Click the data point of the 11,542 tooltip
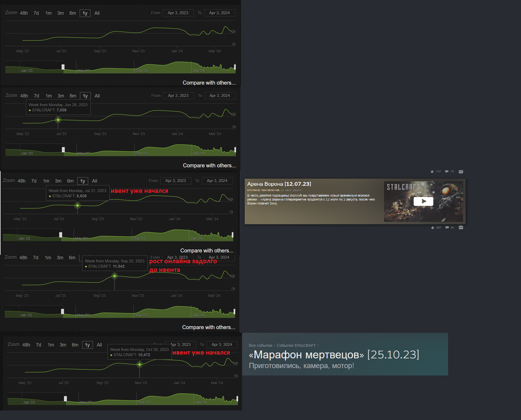Screen dimensions: 521x420 coord(115,276)
